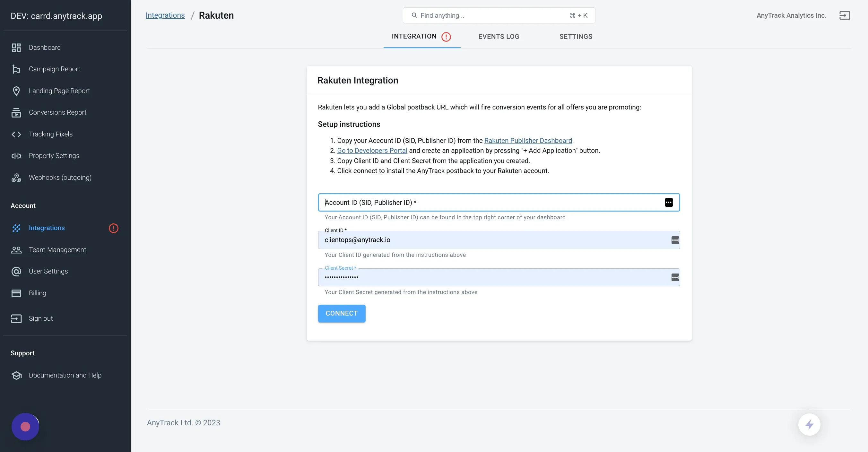Switch to the Events Log tab

(x=499, y=36)
